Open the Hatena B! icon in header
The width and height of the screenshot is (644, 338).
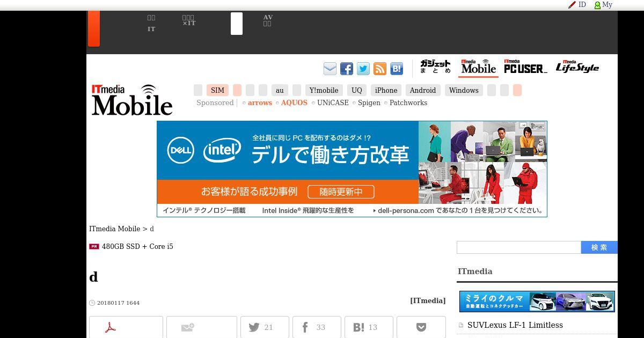click(x=397, y=69)
